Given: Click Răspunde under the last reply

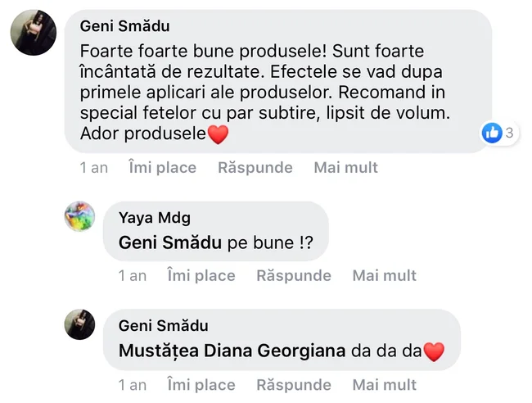Looking at the screenshot, I should 293,384.
